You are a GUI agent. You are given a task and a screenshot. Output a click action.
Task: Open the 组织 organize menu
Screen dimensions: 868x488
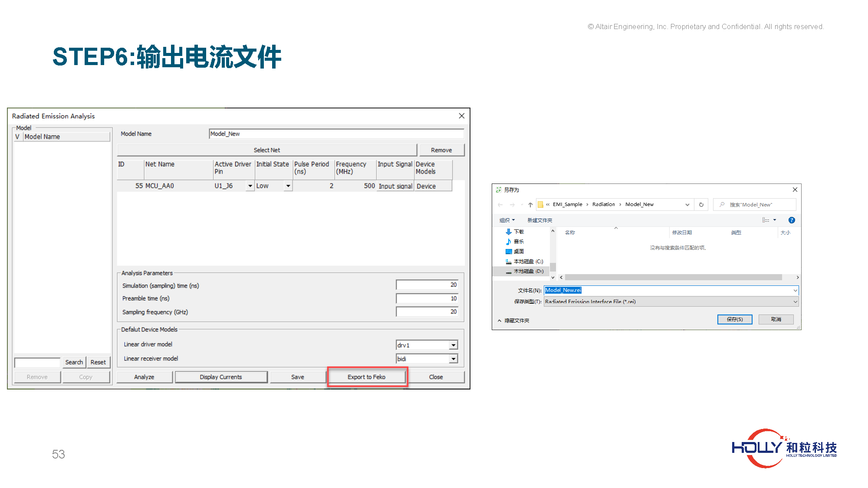click(507, 220)
